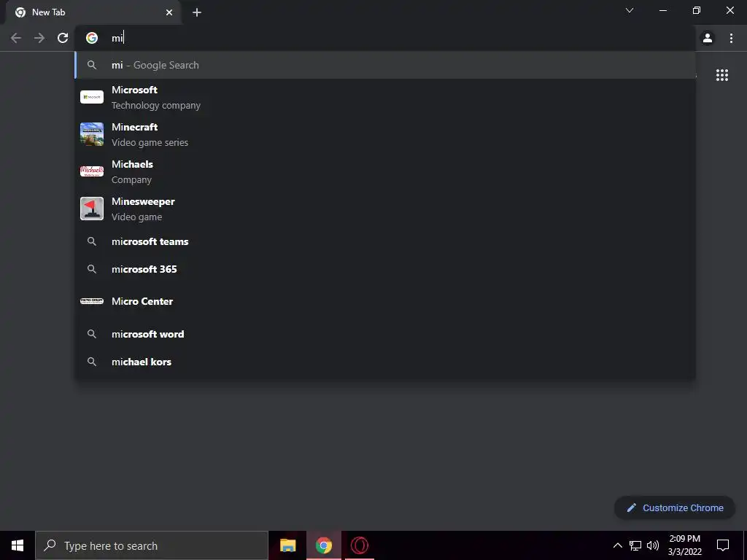Click the search icon beside 'microsoft word'

pos(92,334)
